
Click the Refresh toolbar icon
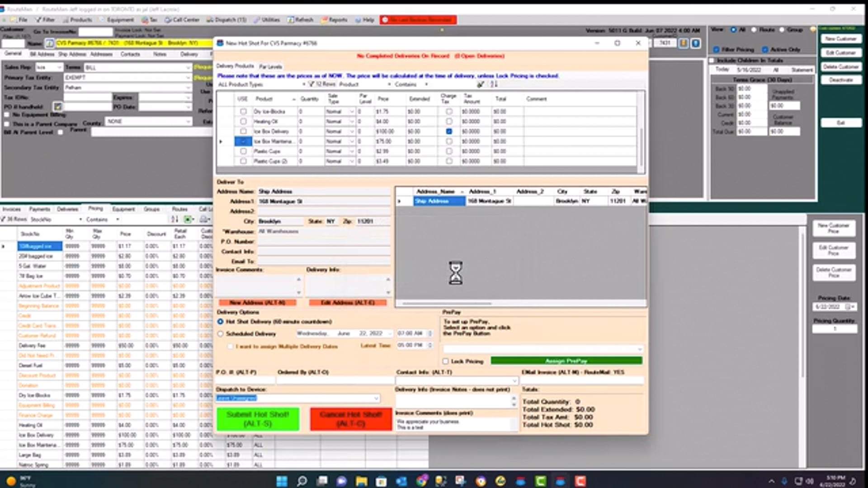click(300, 20)
